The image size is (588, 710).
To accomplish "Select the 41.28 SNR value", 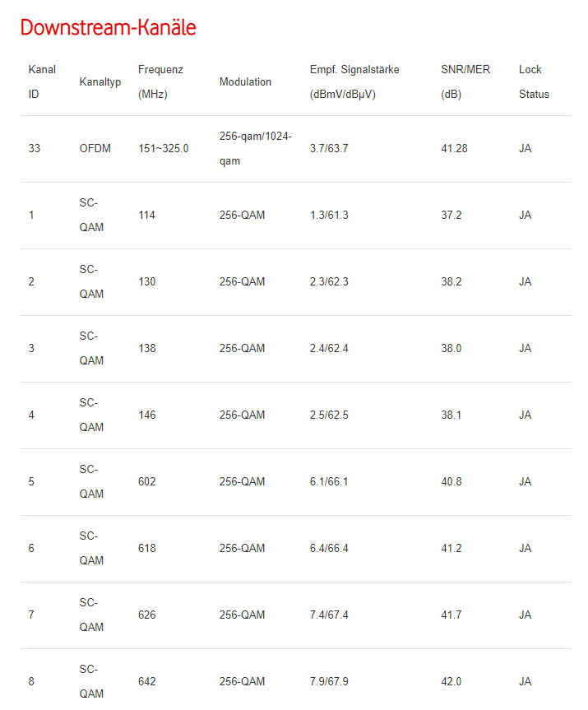I will point(455,149).
